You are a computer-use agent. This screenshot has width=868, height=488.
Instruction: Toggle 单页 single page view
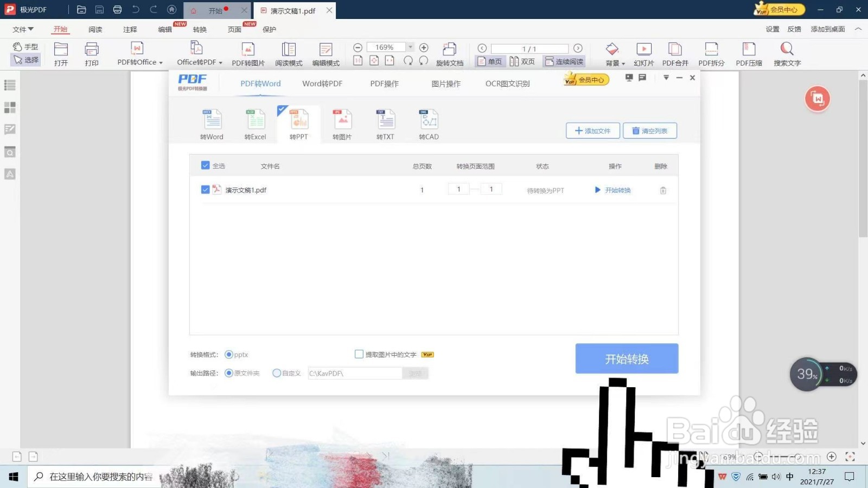[x=490, y=62]
